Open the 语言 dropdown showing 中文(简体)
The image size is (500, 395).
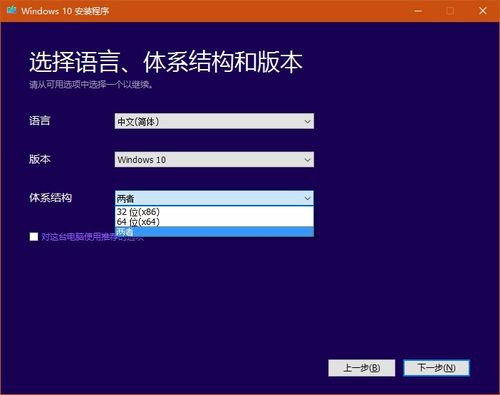[x=214, y=121]
